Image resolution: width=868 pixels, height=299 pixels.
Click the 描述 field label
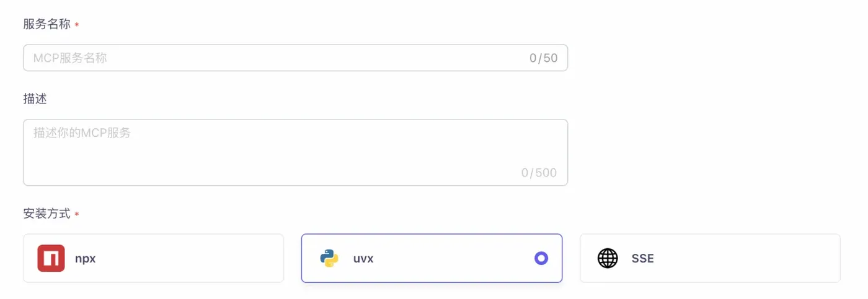[x=35, y=99]
